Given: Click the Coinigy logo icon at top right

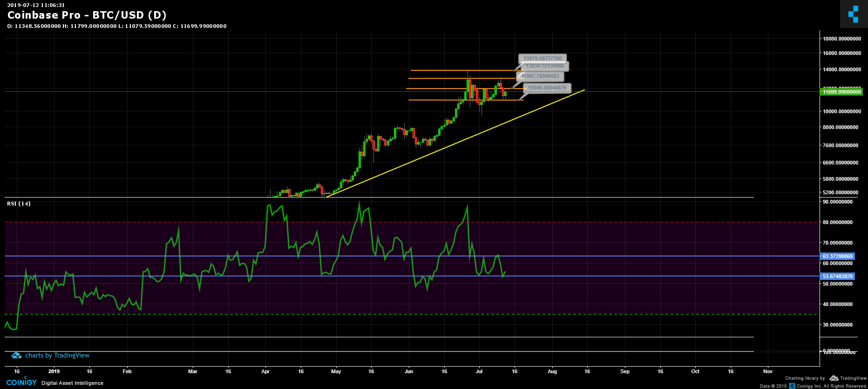Looking at the screenshot, I should click(x=854, y=14).
